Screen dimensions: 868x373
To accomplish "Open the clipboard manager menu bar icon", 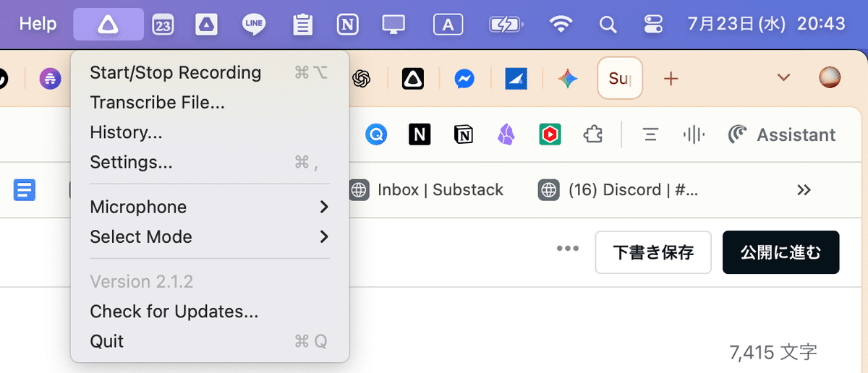I will [302, 25].
